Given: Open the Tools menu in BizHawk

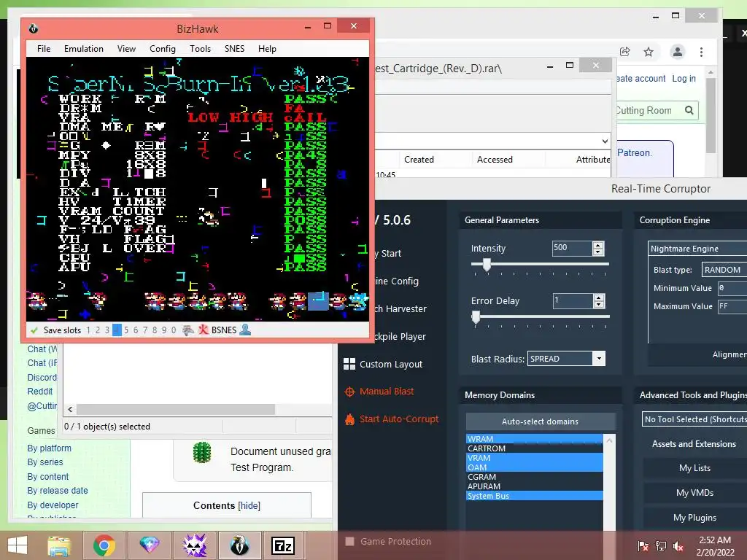Looking at the screenshot, I should click(x=200, y=49).
